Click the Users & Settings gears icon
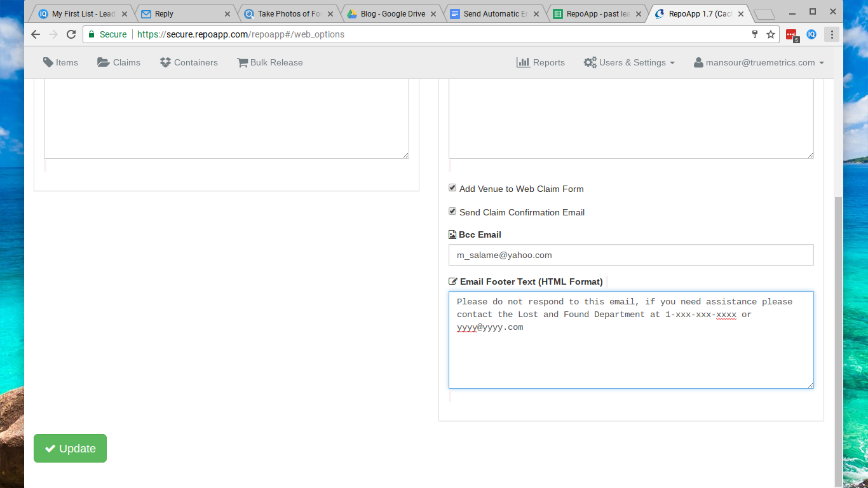This screenshot has height=488, width=868. tap(590, 62)
